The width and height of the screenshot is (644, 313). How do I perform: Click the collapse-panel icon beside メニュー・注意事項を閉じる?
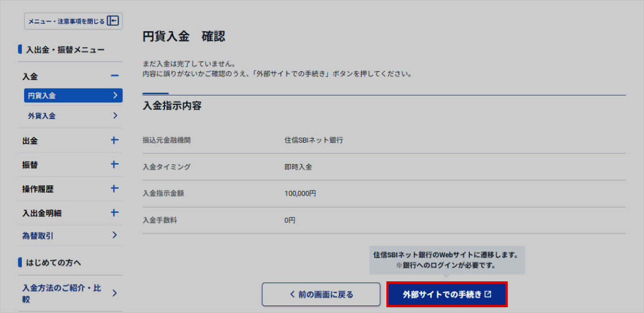coord(113,21)
